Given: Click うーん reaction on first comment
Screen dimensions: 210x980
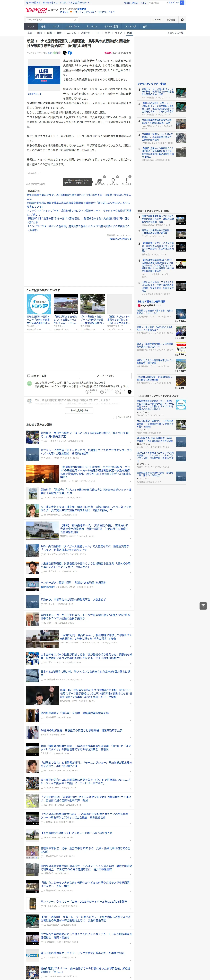Looking at the screenshot, I should coord(117,392).
